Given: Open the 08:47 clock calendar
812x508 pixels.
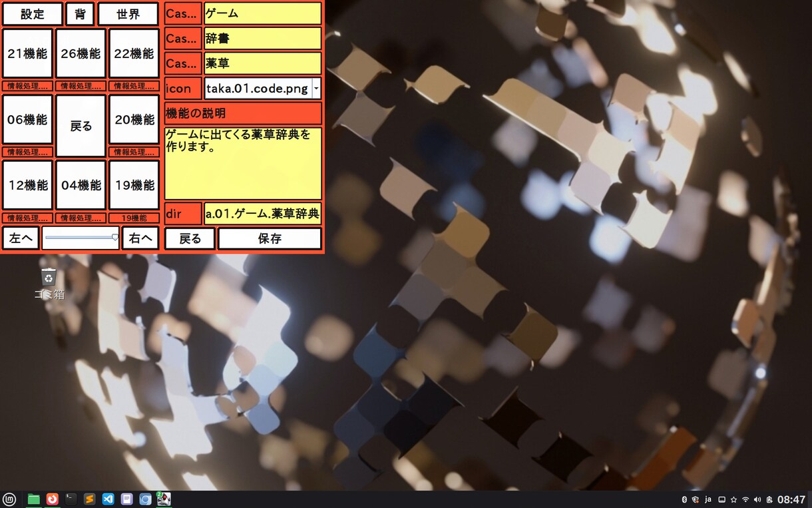Looking at the screenshot, I should (791, 500).
